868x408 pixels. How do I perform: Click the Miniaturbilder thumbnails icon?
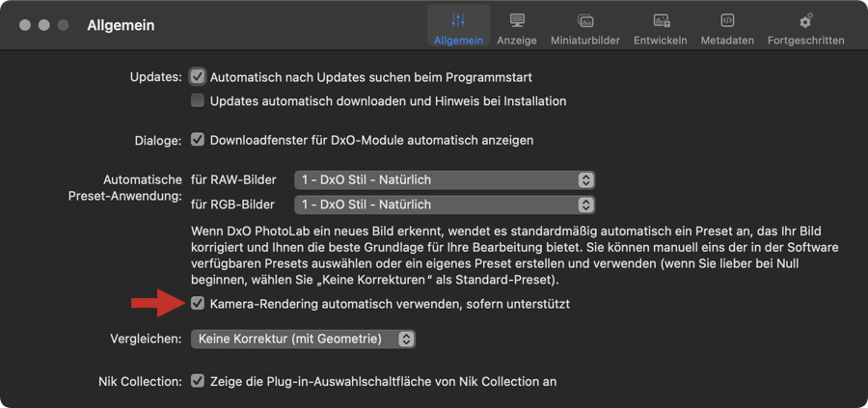coord(585,20)
